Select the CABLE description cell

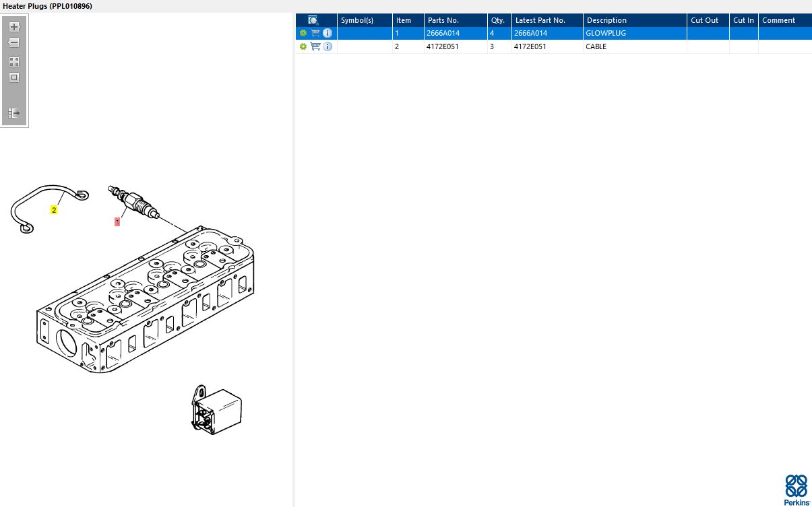pos(635,46)
